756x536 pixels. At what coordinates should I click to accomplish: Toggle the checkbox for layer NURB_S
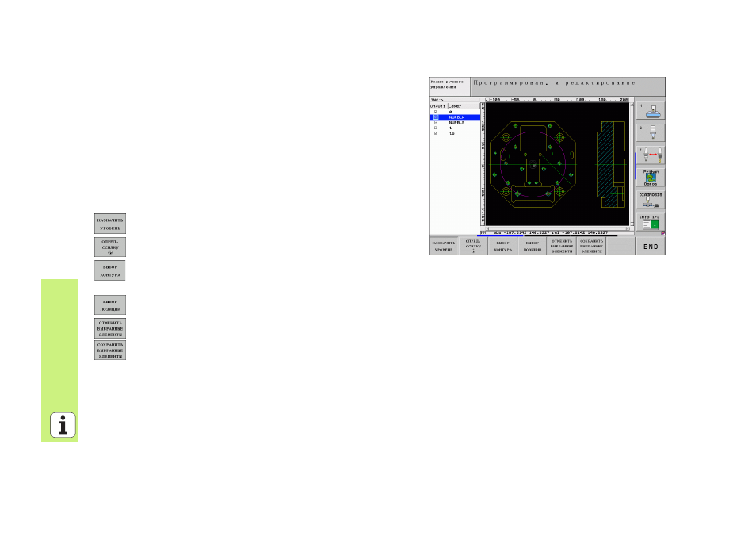click(x=436, y=123)
